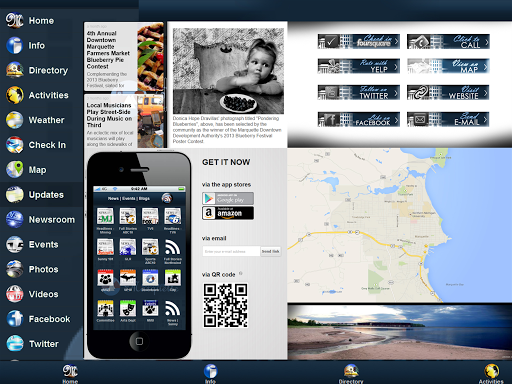Select the Check In sidebar icon
Viewport: 512px width, 384px height.
tap(15, 145)
